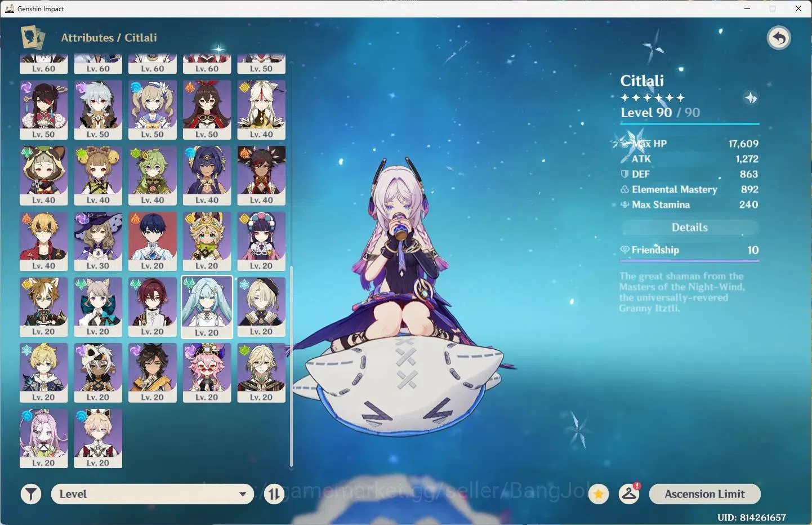Select Kaveh's Lv. 20 portrait
Viewport: 812px width, 525px height.
tap(261, 373)
